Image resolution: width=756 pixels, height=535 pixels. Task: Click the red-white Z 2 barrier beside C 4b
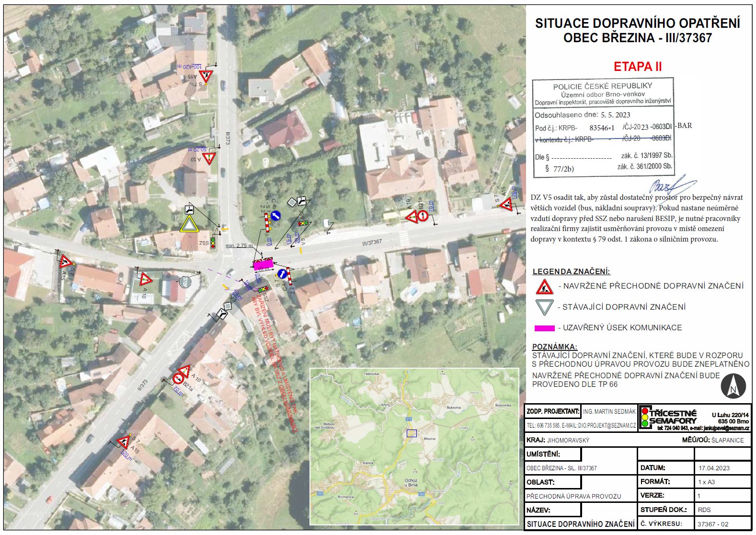[x=267, y=223]
